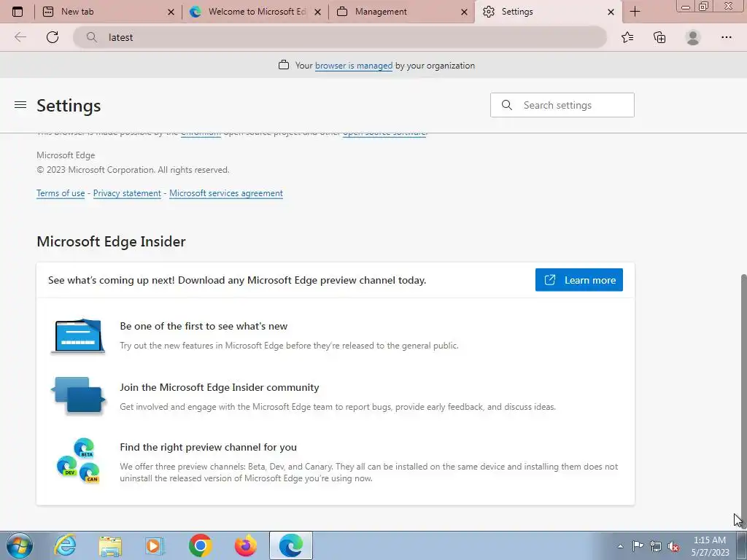The height and width of the screenshot is (560, 747).
Task: Go back with the back arrow
Action: point(20,37)
